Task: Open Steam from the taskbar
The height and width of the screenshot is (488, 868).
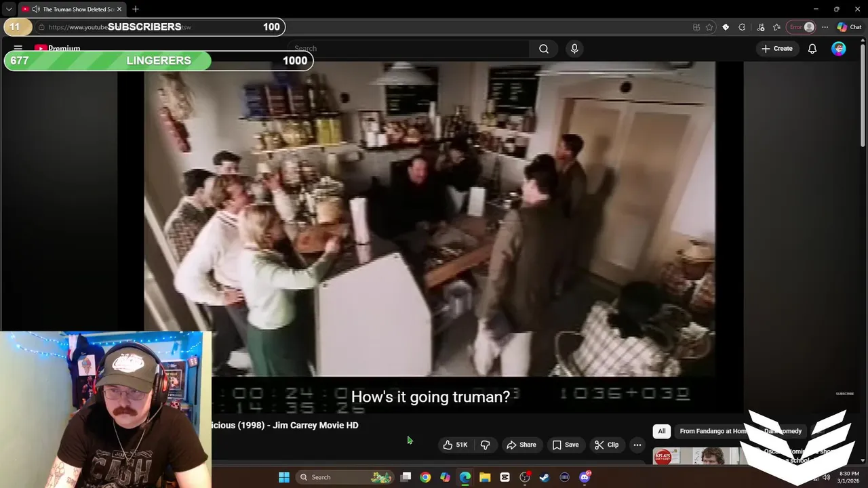Action: (x=545, y=477)
